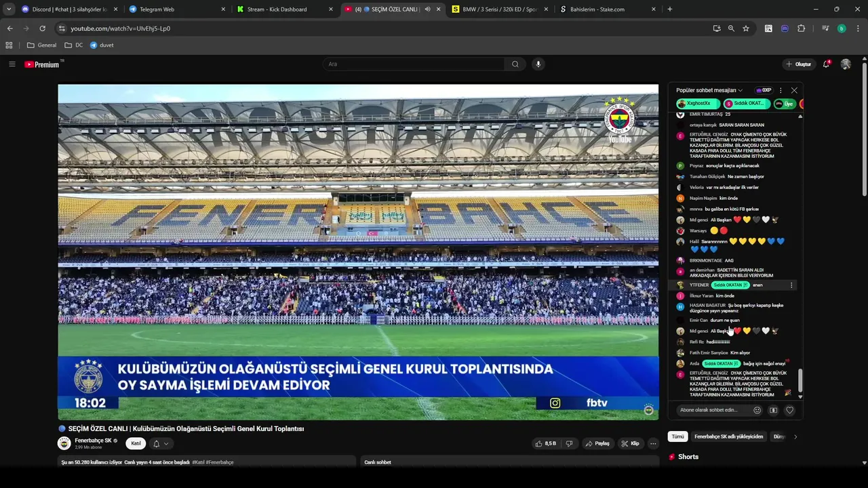This screenshot has width=868, height=488.
Task: Select Sıddık OKAT... pinned chat chip
Action: point(746,104)
